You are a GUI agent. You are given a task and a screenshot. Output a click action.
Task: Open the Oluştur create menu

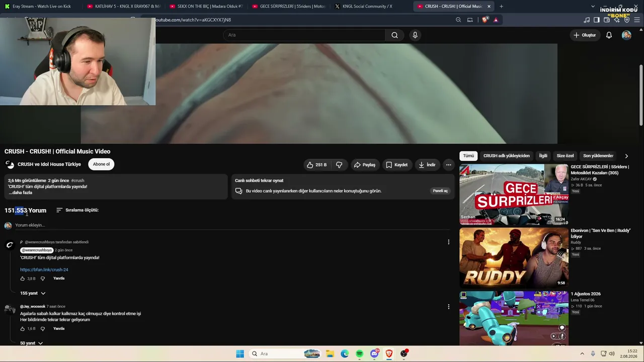tap(585, 35)
